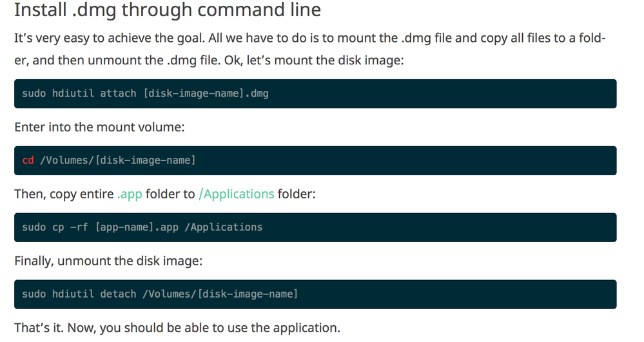Screen dimensions: 644x342
Task: Click the word "detach" in last command
Action: [118, 294]
